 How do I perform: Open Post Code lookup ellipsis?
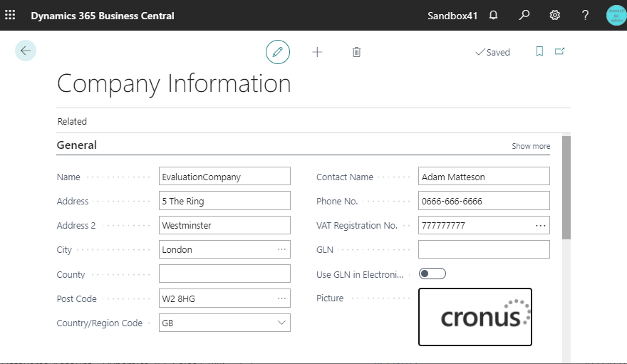pos(281,298)
